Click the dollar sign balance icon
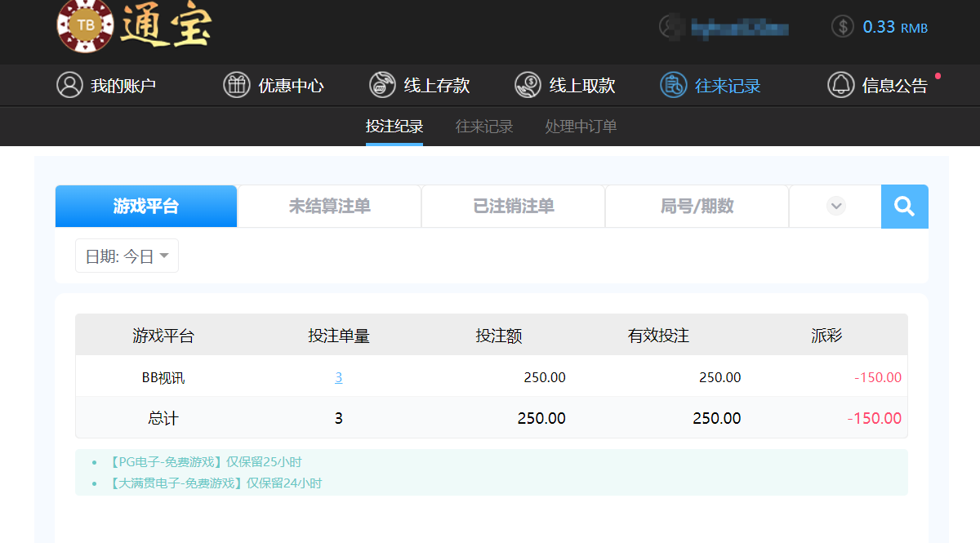This screenshot has height=543, width=980. point(842,26)
